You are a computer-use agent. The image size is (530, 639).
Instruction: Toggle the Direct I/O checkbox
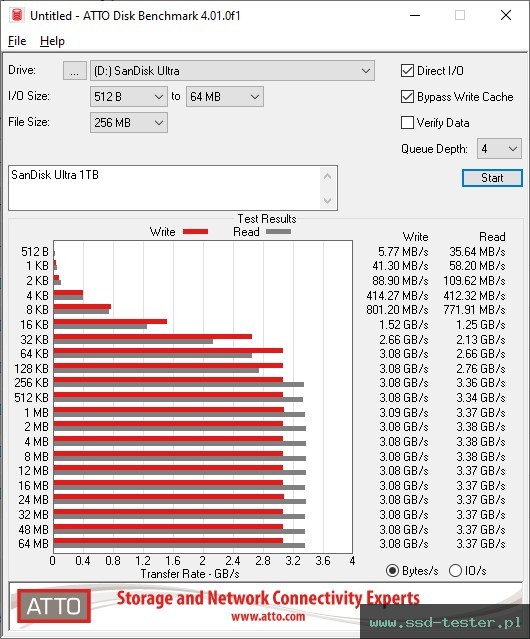coord(407,71)
